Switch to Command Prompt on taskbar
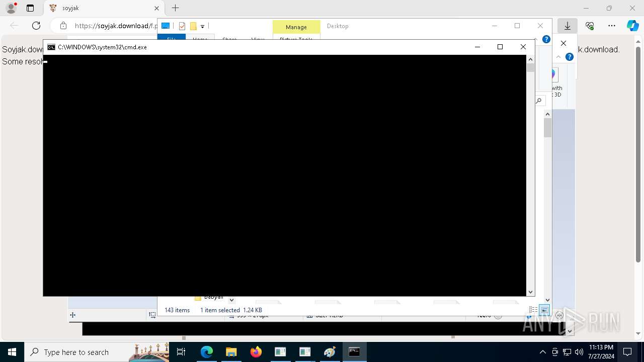This screenshot has height=362, width=644. (355, 352)
